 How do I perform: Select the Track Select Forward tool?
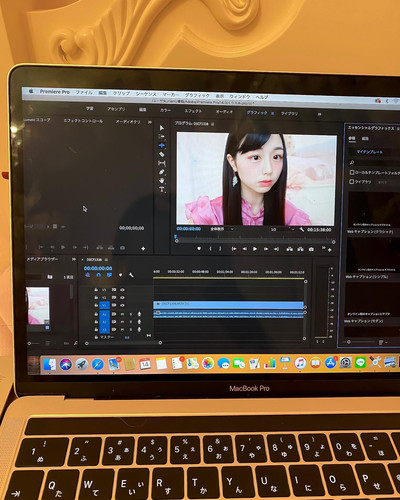point(162,136)
